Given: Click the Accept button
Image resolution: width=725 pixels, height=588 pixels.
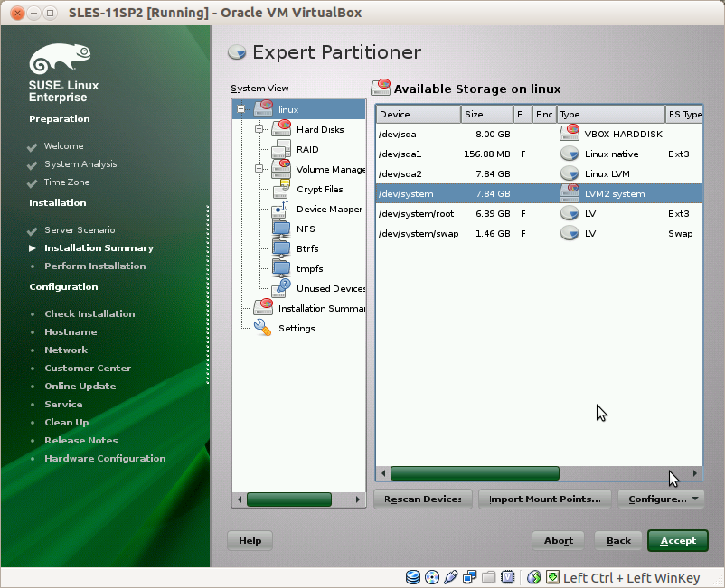Looking at the screenshot, I should tap(678, 540).
